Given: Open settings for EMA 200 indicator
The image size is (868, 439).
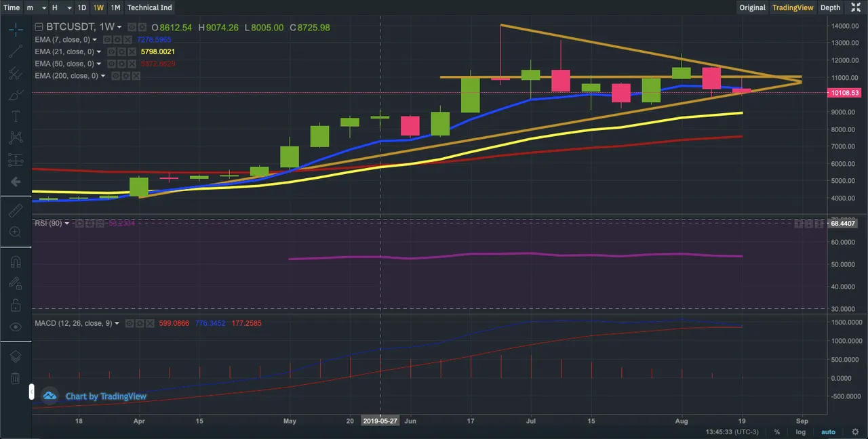Looking at the screenshot, I should tap(126, 76).
